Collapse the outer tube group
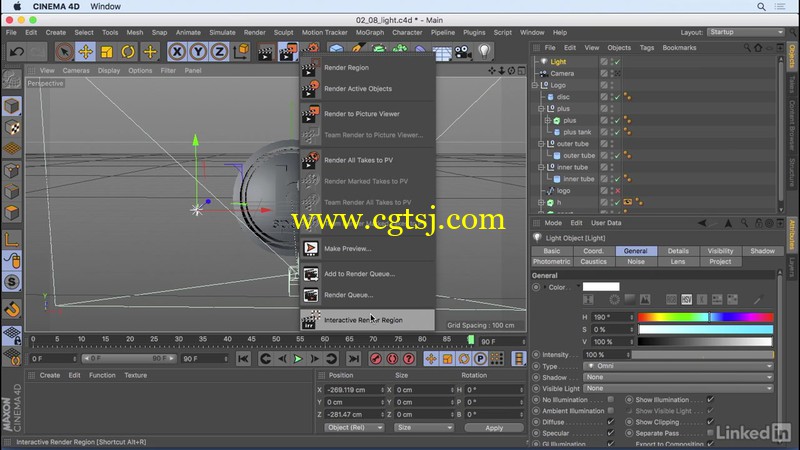Viewport: 800px width, 450px height. click(x=541, y=144)
